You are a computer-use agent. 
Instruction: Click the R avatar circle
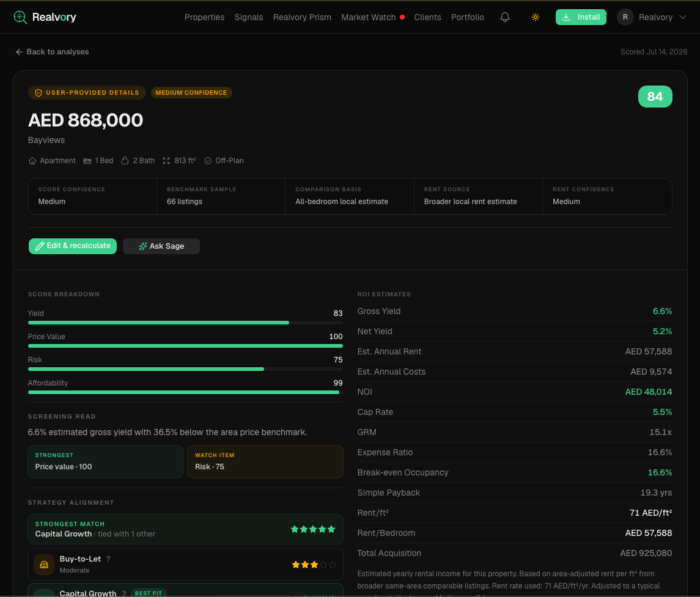625,17
